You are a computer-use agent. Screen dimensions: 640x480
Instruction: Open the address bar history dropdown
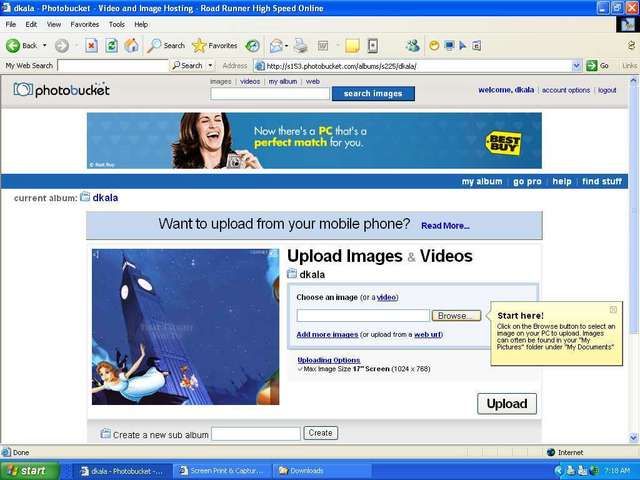pyautogui.click(x=576, y=66)
